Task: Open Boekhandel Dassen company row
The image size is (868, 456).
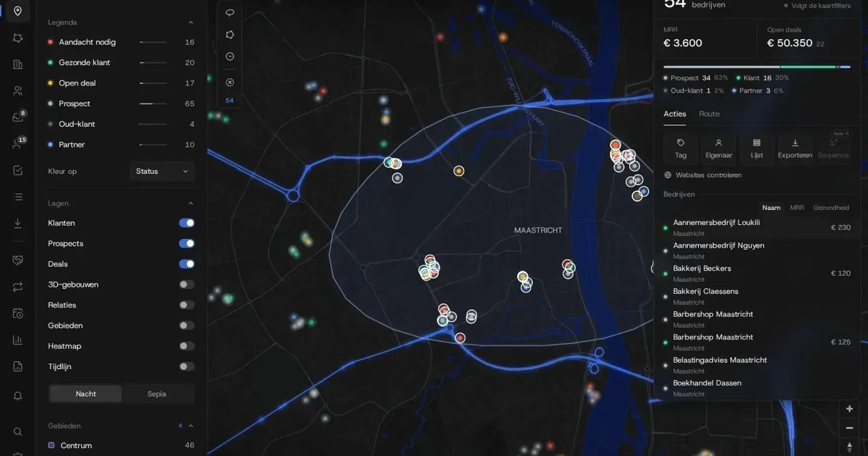Action: tap(757, 388)
